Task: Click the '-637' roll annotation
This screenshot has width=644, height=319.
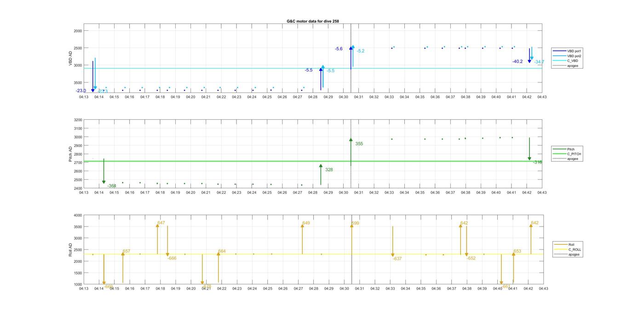Action: 397,259
